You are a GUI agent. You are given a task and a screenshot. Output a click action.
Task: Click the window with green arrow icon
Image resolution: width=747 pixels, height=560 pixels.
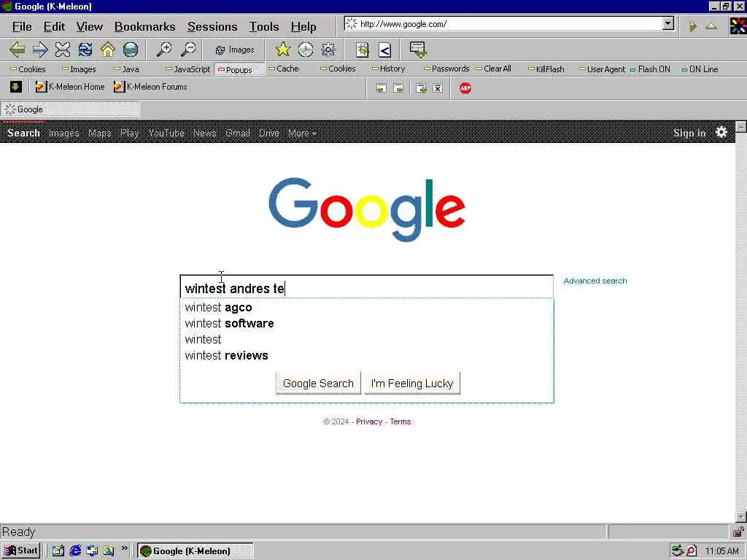pos(418,50)
